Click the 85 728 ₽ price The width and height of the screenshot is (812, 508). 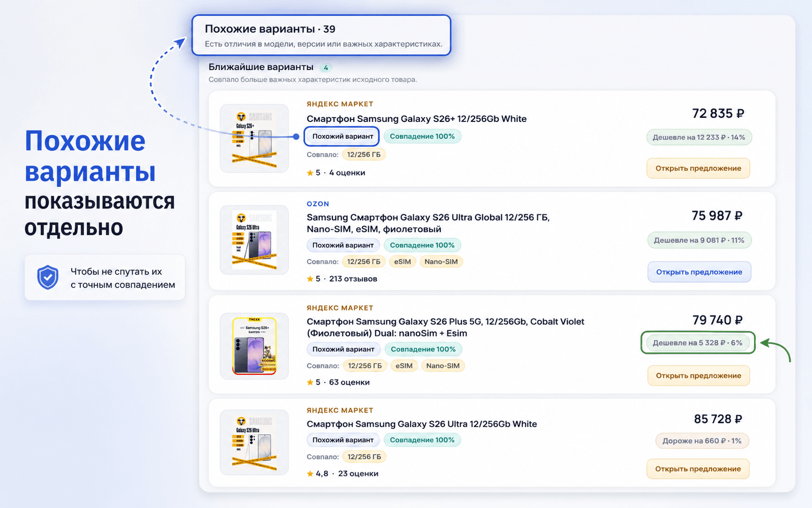(x=718, y=419)
